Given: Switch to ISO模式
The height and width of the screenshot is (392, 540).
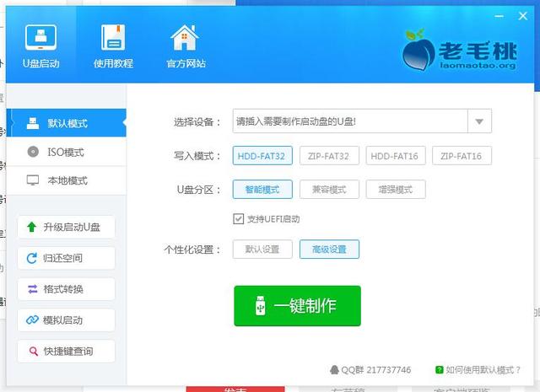Looking at the screenshot, I should [66, 152].
